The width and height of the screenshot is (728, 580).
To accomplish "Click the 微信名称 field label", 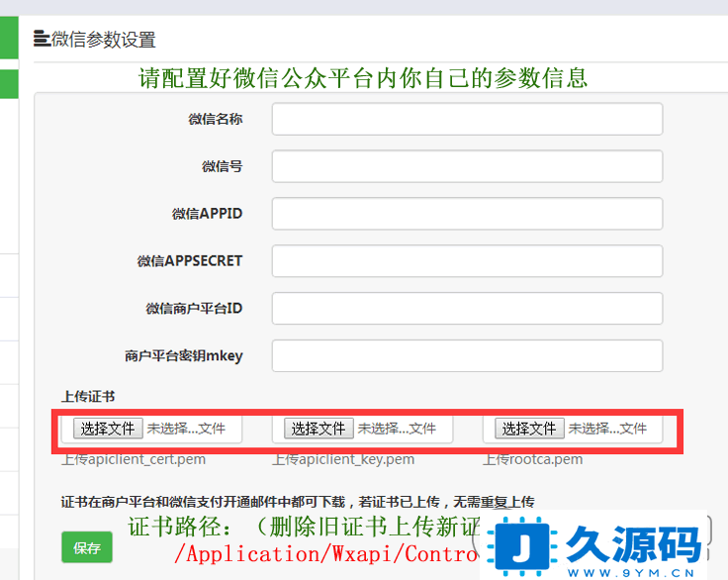I will pos(216,120).
